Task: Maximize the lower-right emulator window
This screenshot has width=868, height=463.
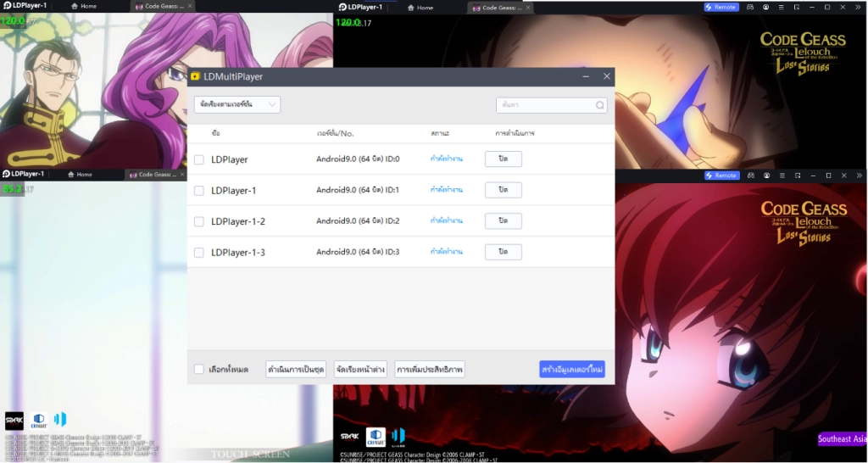Action: click(828, 176)
